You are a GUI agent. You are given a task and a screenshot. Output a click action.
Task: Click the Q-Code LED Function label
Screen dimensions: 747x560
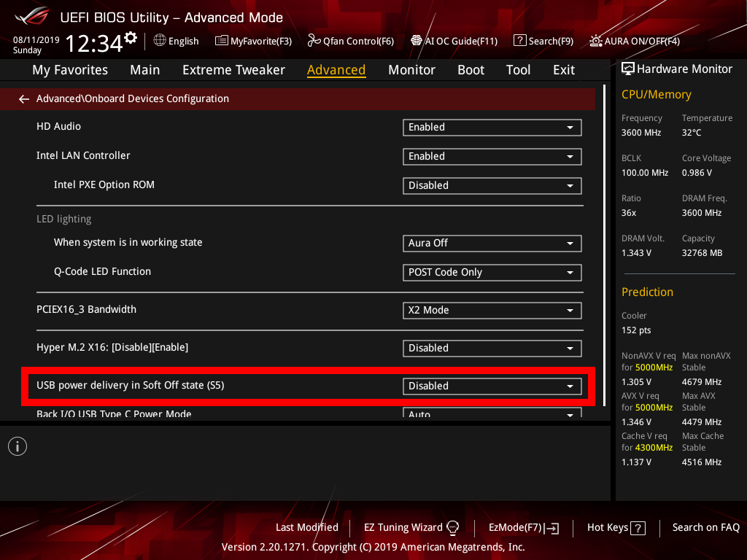[102, 271]
